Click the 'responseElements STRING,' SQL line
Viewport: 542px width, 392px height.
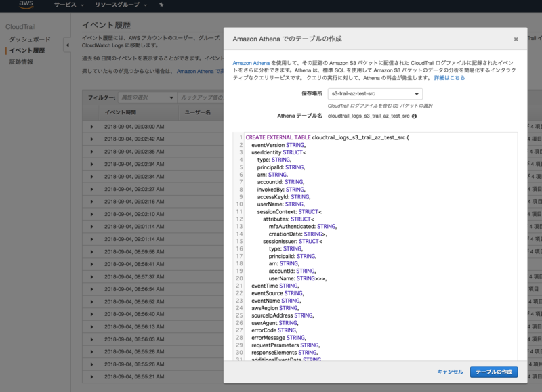[285, 353]
